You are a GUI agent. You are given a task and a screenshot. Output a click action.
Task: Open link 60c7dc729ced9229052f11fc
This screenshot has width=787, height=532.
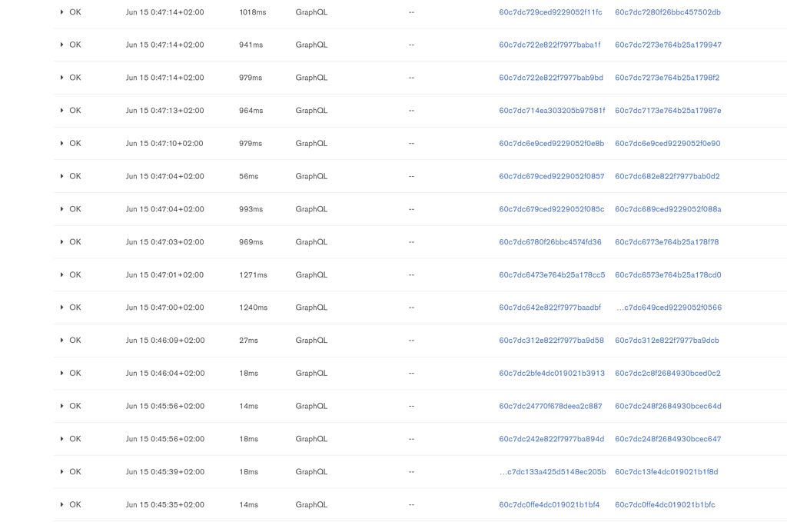(x=550, y=12)
